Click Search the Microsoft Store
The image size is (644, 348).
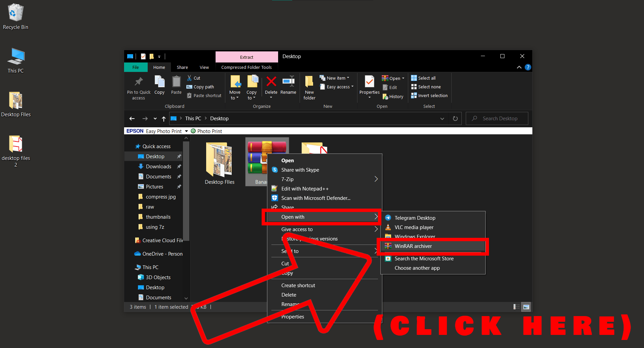pyautogui.click(x=424, y=258)
